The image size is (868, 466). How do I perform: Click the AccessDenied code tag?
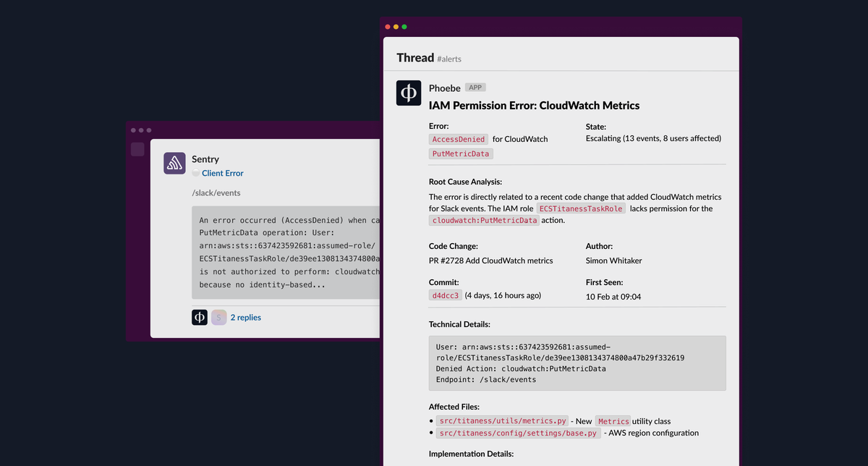point(459,139)
